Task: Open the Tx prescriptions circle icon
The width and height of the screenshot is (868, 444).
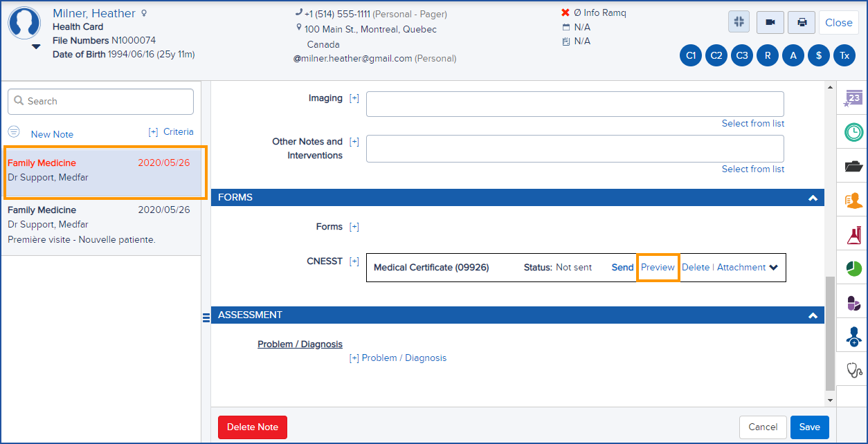Action: click(844, 55)
